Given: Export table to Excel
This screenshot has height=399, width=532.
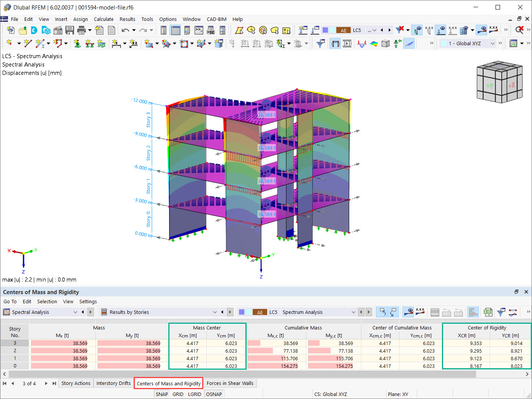Looking at the screenshot, I should click(488, 312).
